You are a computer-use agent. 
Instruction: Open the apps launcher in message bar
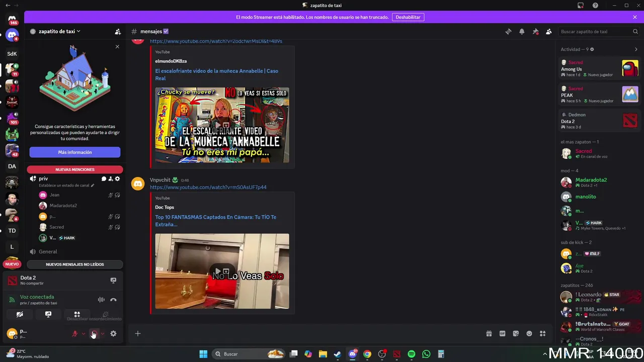[x=542, y=333]
